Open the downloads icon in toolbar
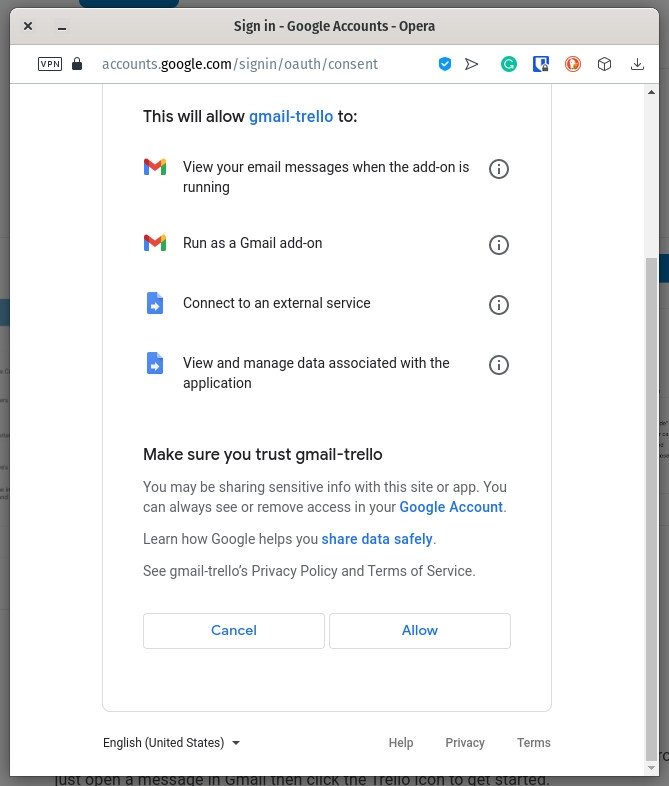 pyautogui.click(x=637, y=64)
